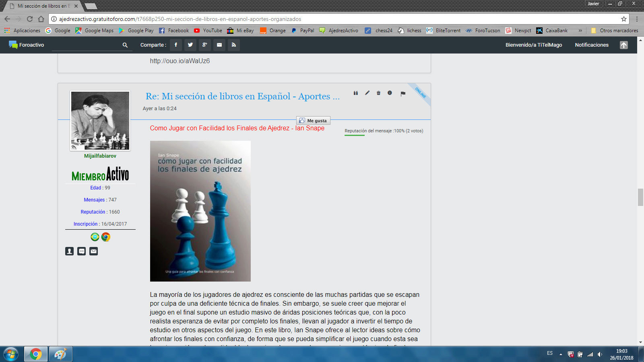Click the Reputación del mensaje text
This screenshot has width=644, height=362.
[x=384, y=131]
